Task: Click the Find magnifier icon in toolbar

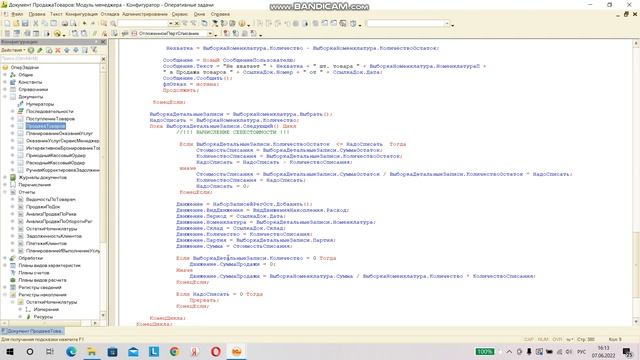Action: tap(113, 24)
